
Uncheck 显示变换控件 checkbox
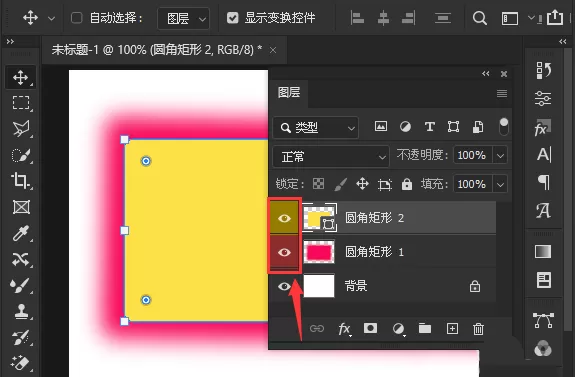click(x=232, y=18)
